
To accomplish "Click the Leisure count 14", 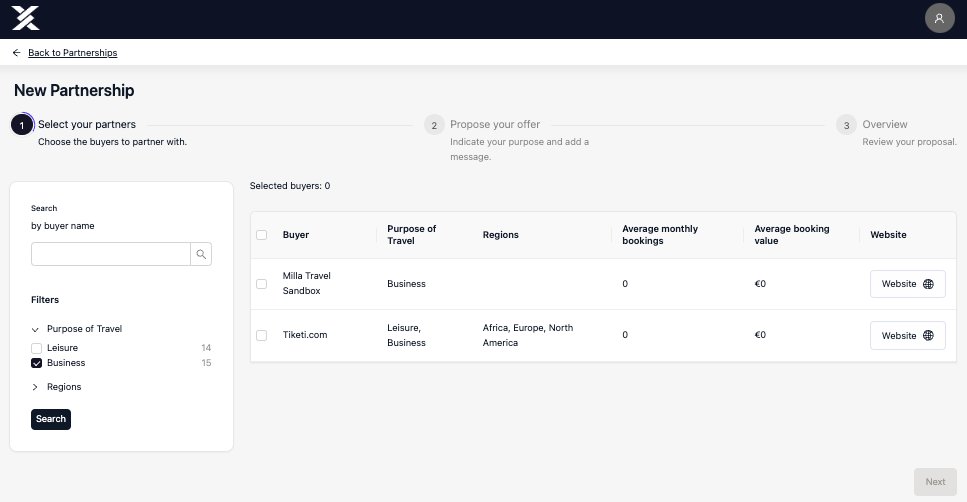I will coord(206,348).
